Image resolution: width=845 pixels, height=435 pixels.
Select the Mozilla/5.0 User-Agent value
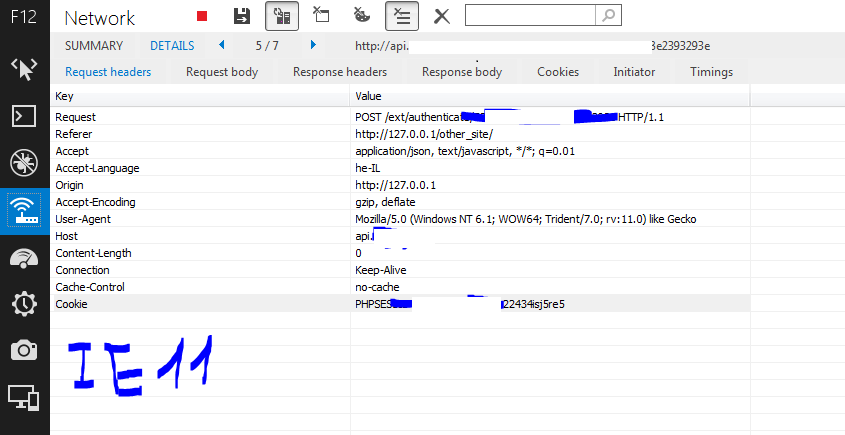526,219
